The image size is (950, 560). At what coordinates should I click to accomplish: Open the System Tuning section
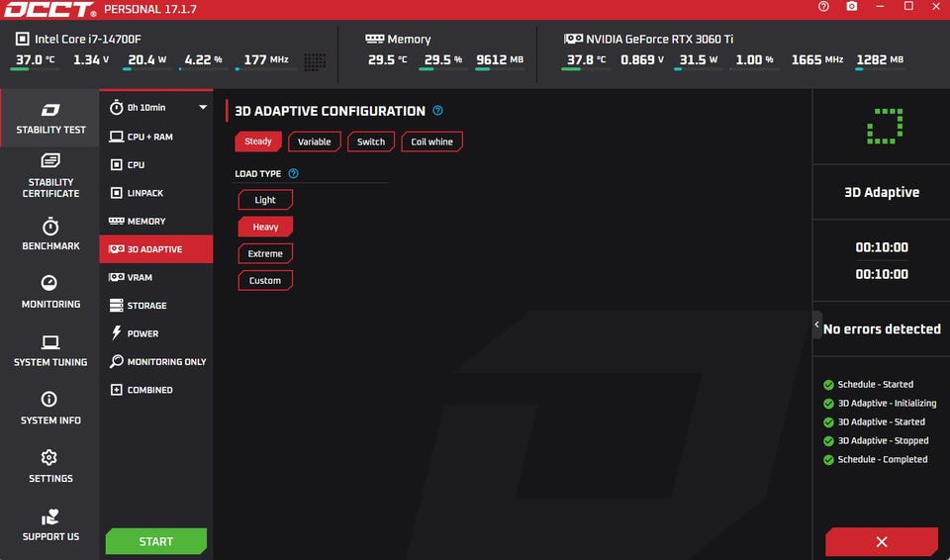coord(50,350)
